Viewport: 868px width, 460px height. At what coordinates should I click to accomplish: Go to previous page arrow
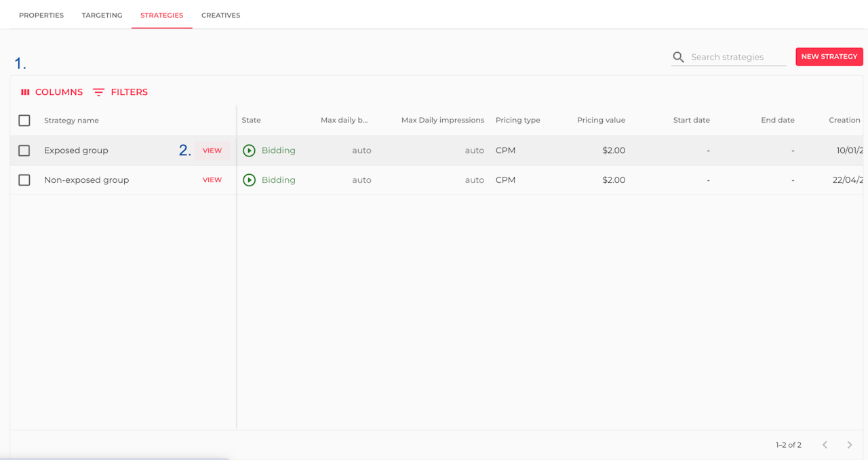(x=825, y=445)
